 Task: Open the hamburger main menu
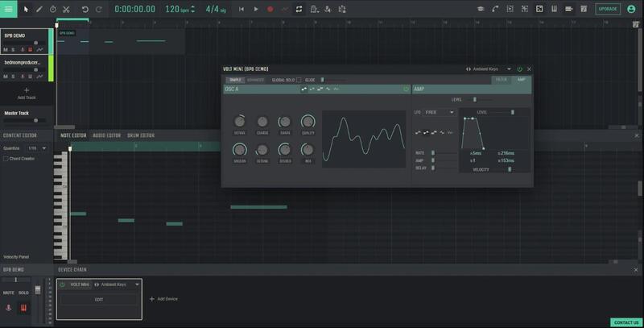9,9
